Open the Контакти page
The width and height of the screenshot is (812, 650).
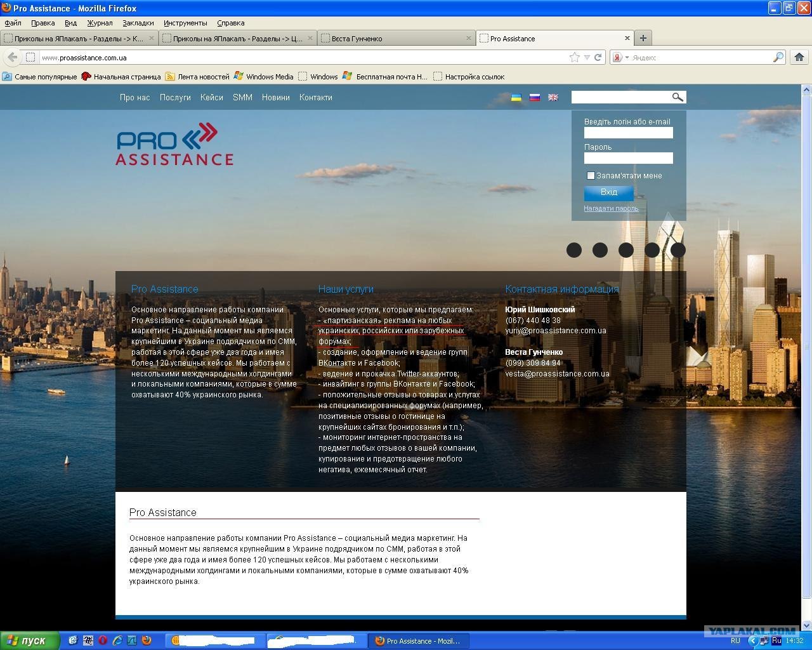pos(316,97)
